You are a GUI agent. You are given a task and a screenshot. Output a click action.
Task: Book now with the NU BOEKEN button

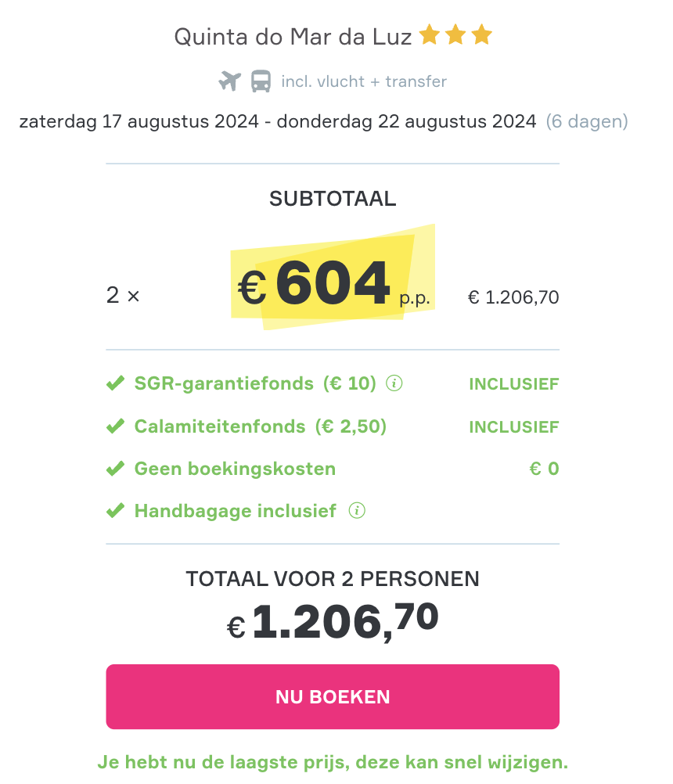pyautogui.click(x=333, y=696)
